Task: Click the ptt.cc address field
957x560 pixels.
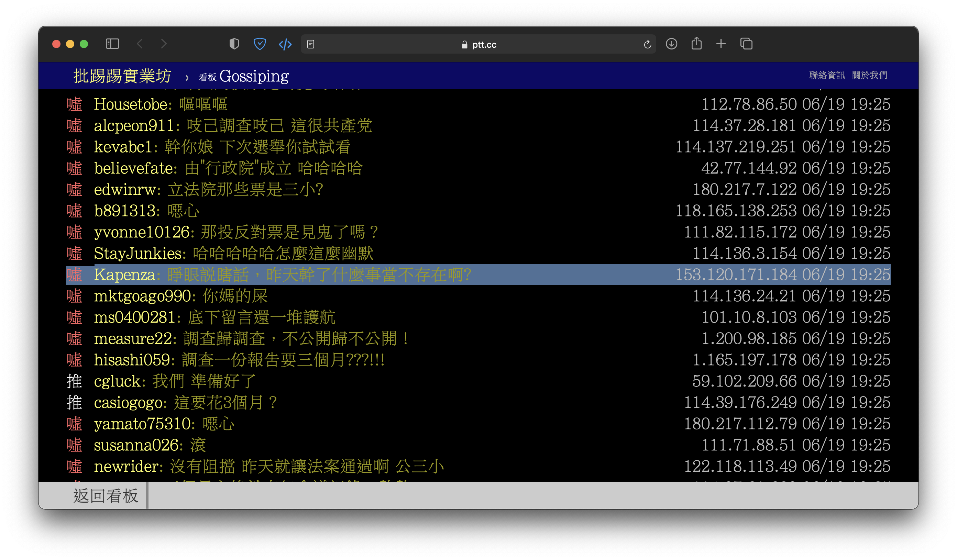Action: coord(478,44)
